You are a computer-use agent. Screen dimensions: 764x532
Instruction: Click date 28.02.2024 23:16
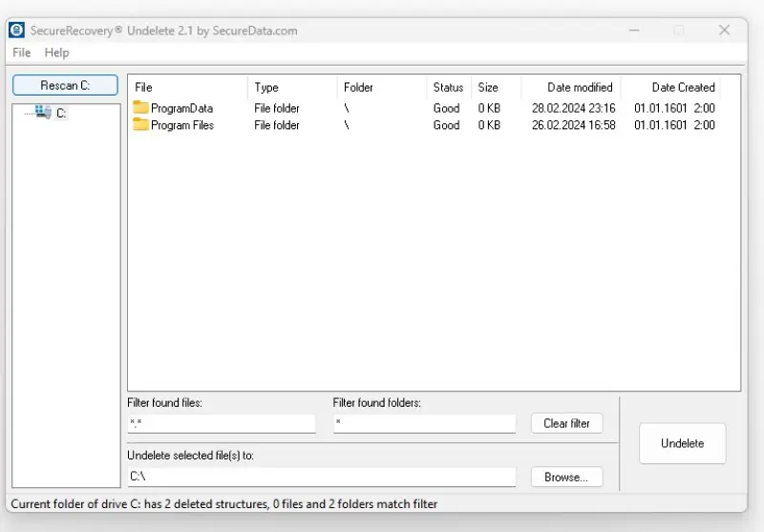[x=574, y=108]
